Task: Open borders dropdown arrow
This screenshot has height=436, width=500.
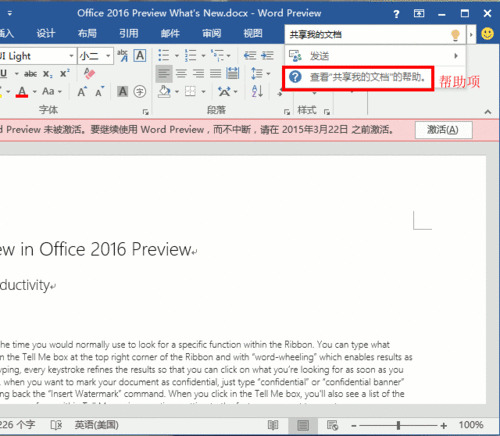Action: [203, 92]
